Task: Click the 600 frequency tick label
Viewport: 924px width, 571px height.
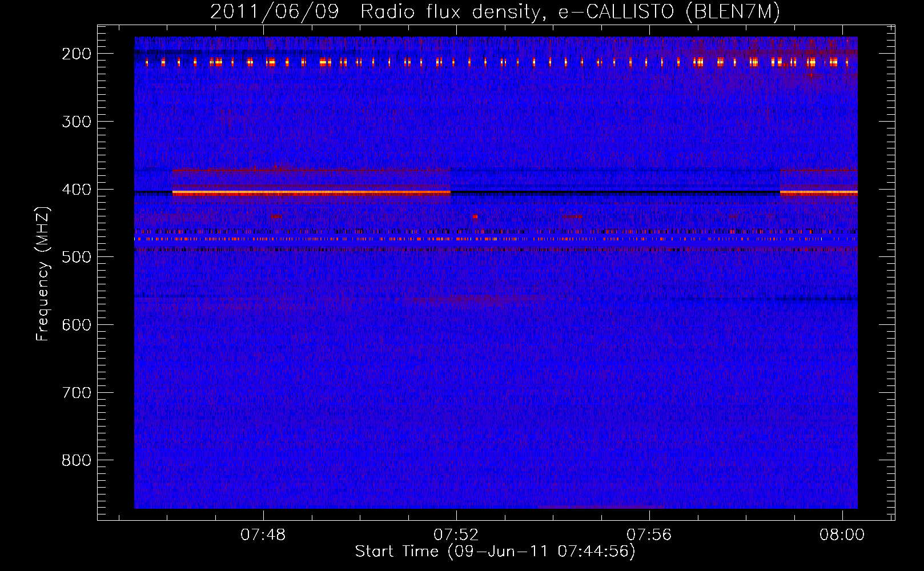Action: tap(77, 325)
